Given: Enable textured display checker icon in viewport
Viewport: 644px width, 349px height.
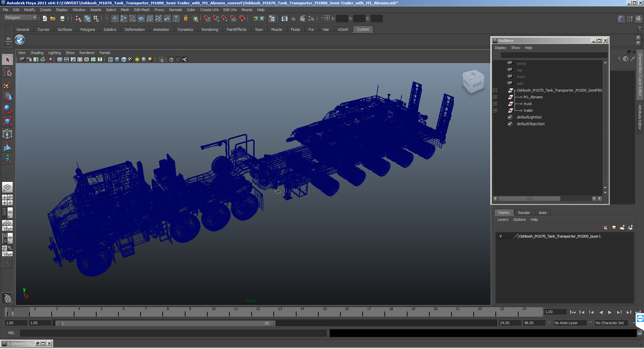Looking at the screenshot, I should [130, 59].
